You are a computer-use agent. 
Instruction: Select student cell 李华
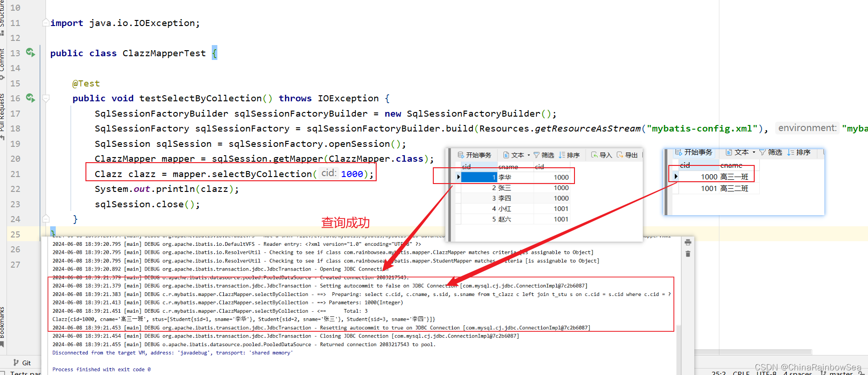(x=516, y=177)
